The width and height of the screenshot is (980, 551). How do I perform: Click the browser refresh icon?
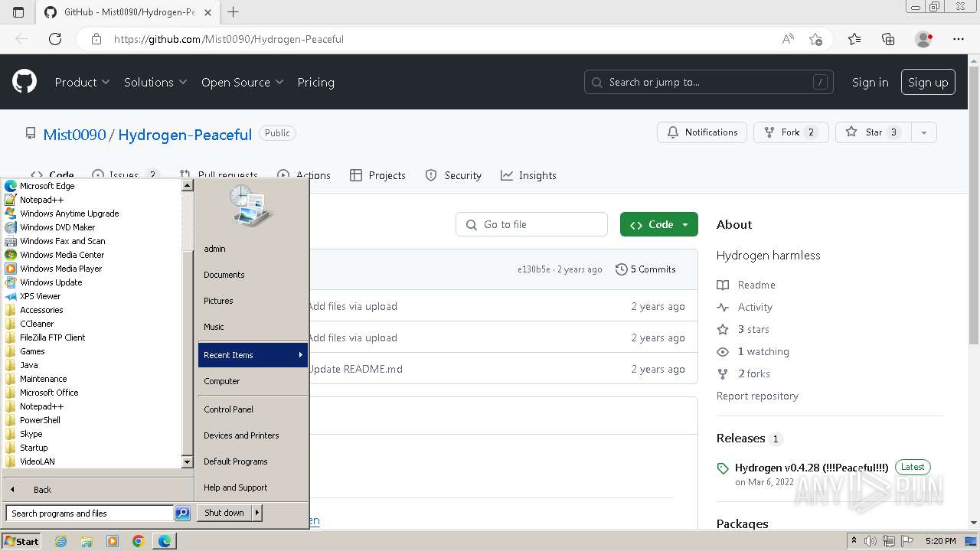55,39
